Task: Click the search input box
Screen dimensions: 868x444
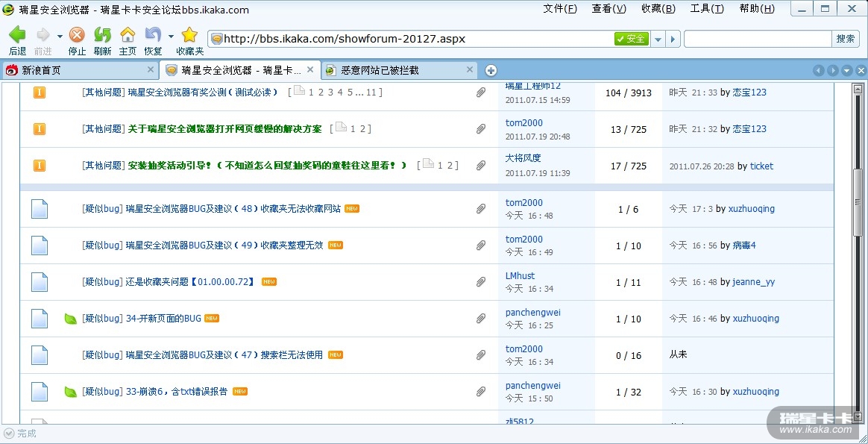Action: pos(758,39)
